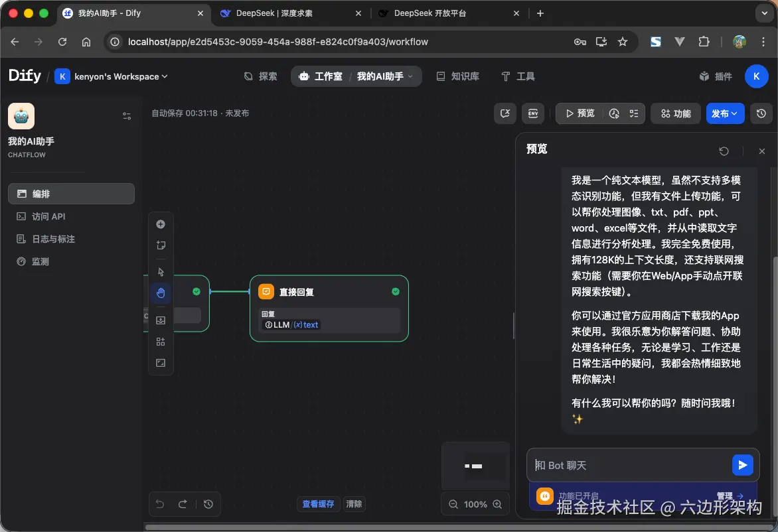Click the undo arrow near 查看缓存

click(x=159, y=504)
